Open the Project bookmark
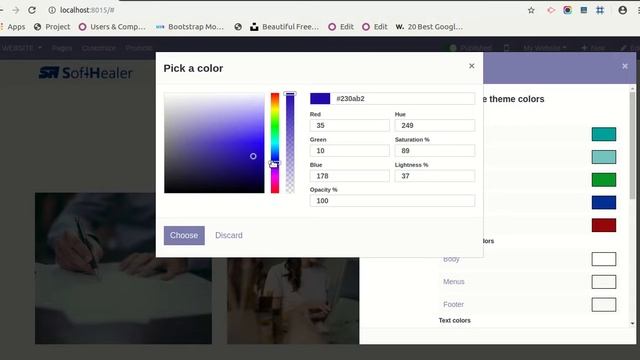 [x=52, y=27]
